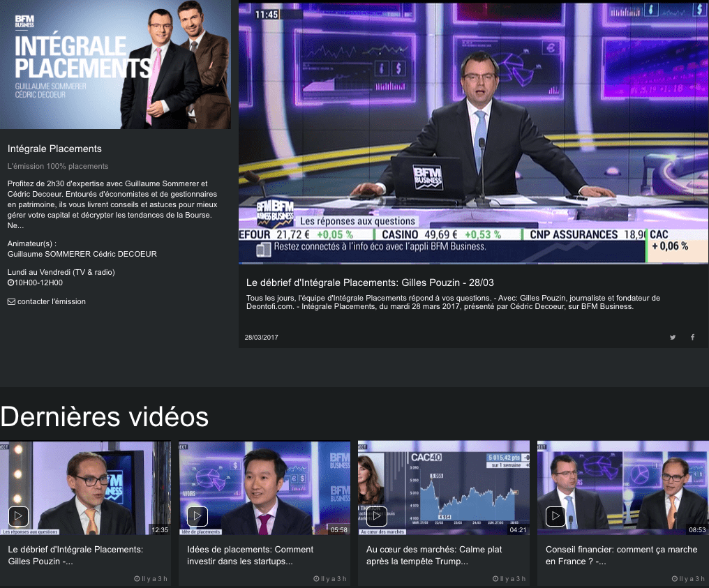Click the envelope icon beside contacter l'émission
Image resolution: width=709 pixels, height=588 pixels.
tap(11, 301)
